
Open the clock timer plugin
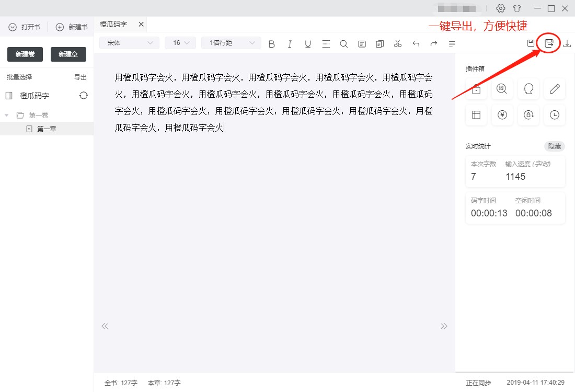click(555, 116)
